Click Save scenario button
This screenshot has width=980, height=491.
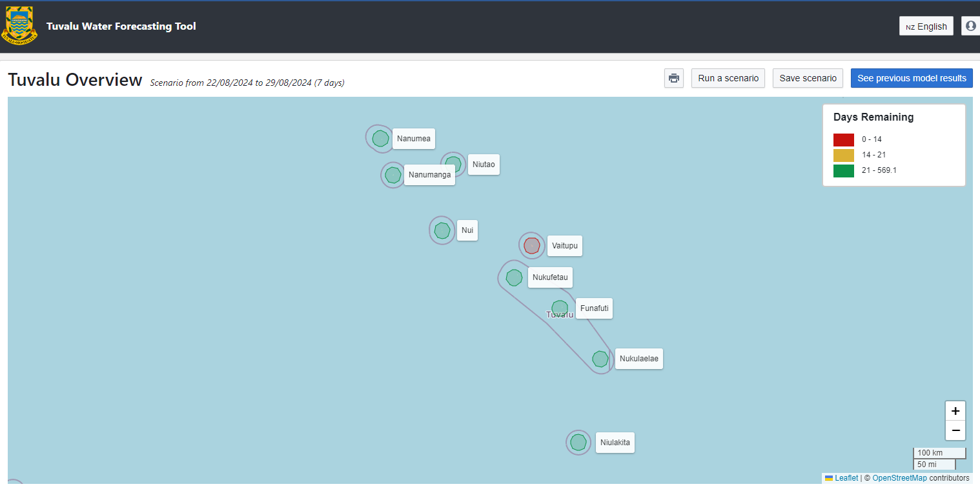808,78
